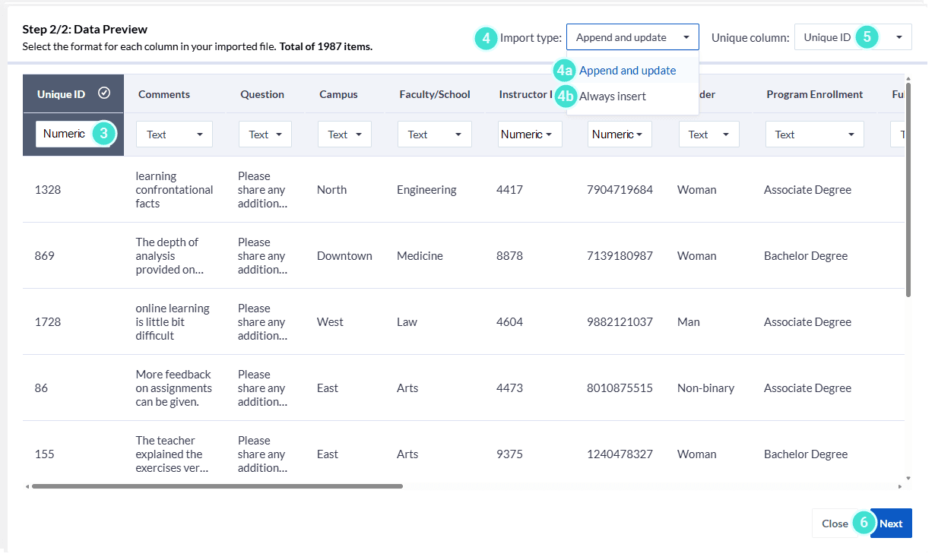
Task: Click the numbered badge 3 marker
Action: (x=104, y=134)
